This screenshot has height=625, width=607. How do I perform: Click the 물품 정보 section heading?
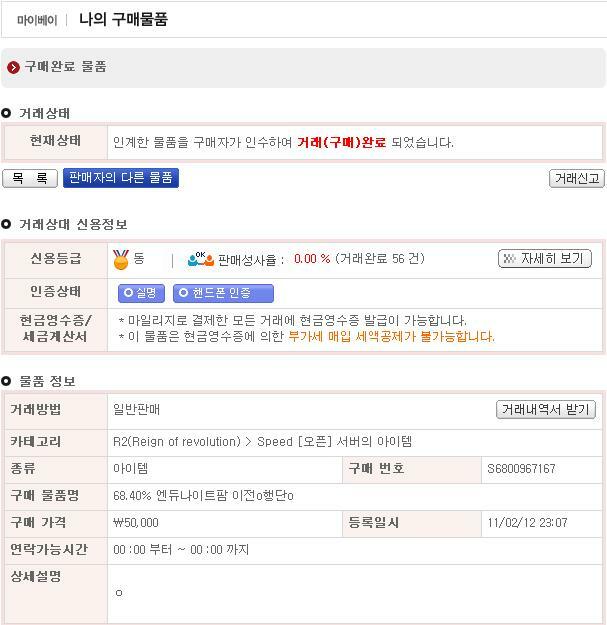tap(47, 381)
